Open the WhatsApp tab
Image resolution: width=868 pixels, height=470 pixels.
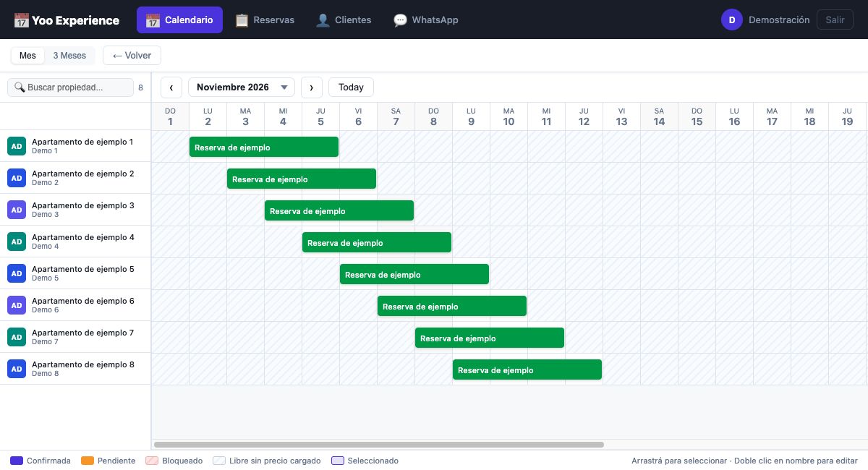coord(426,20)
